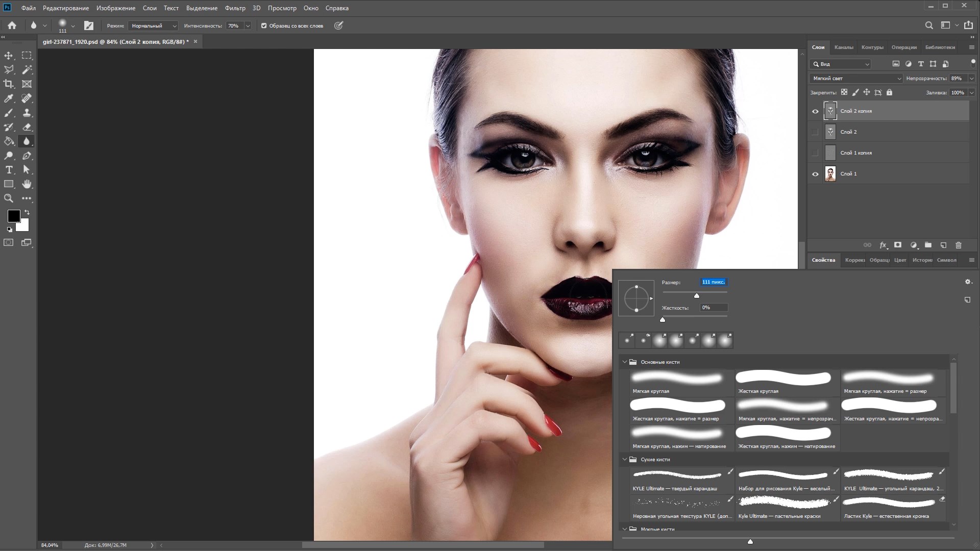Open the 'Мягкий свет' blend mode dropdown
Screen dimensions: 980x551
coord(856,79)
